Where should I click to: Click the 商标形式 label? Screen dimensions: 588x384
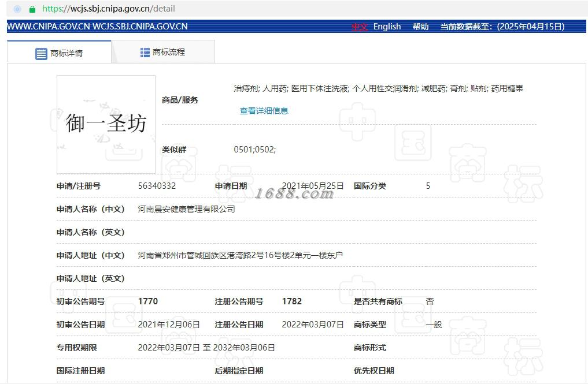pos(370,348)
